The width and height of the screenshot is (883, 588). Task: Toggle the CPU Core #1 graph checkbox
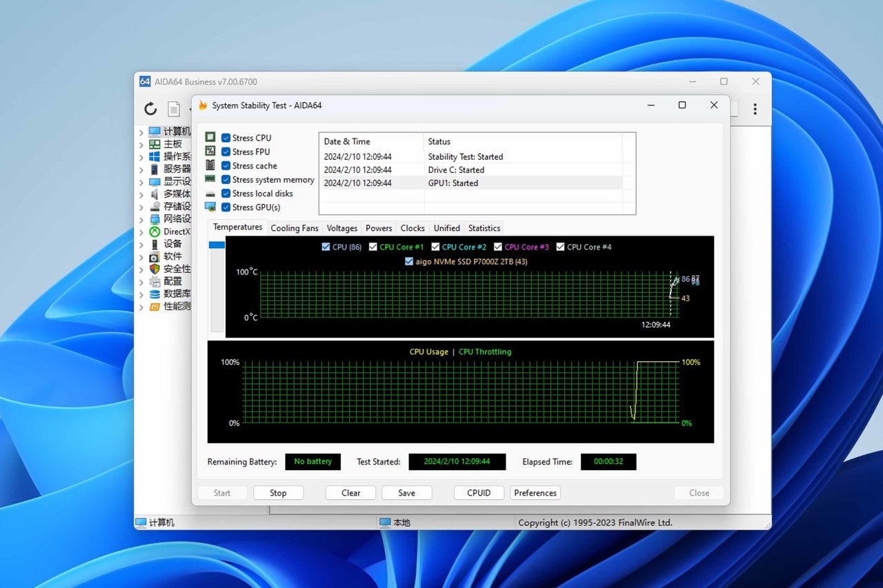(373, 247)
